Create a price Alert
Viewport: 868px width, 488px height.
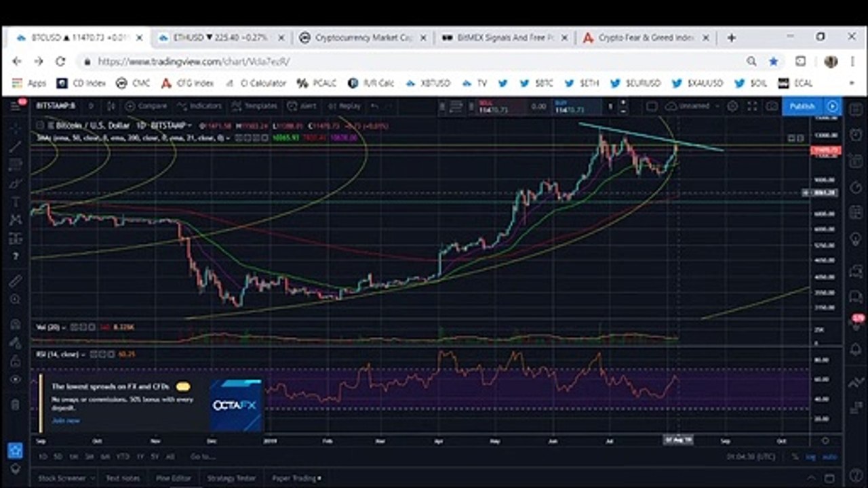click(x=302, y=106)
